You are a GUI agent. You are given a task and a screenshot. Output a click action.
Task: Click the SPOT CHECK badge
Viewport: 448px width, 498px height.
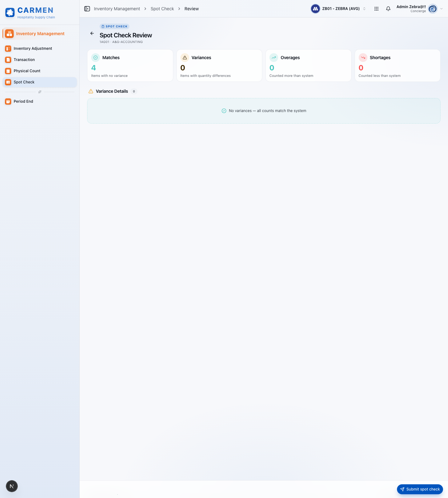pos(114,26)
